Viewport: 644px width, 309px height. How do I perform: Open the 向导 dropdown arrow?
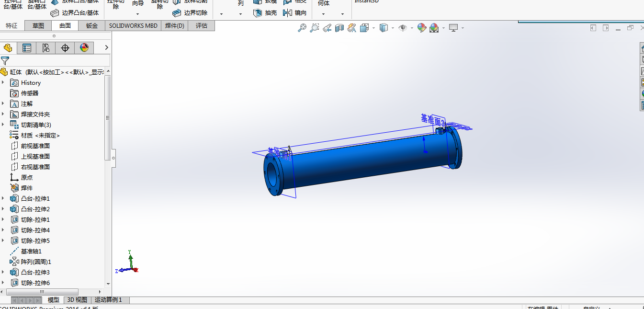pyautogui.click(x=138, y=14)
